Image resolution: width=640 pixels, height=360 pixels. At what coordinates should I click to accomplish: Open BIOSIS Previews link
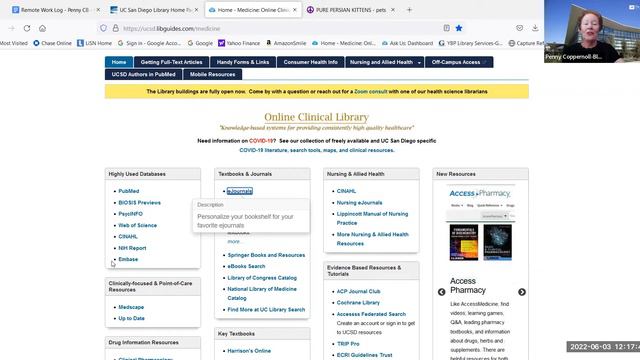[140, 202]
